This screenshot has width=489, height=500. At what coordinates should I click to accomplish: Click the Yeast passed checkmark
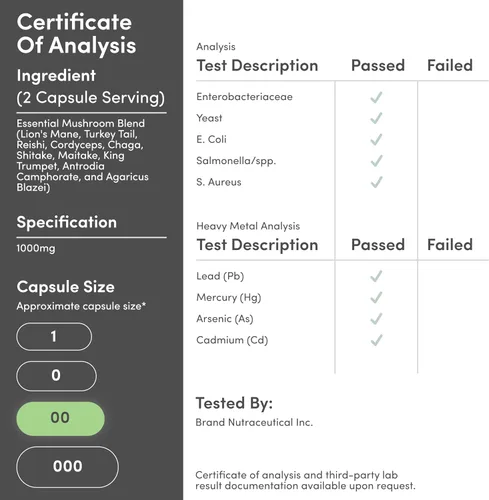376,118
